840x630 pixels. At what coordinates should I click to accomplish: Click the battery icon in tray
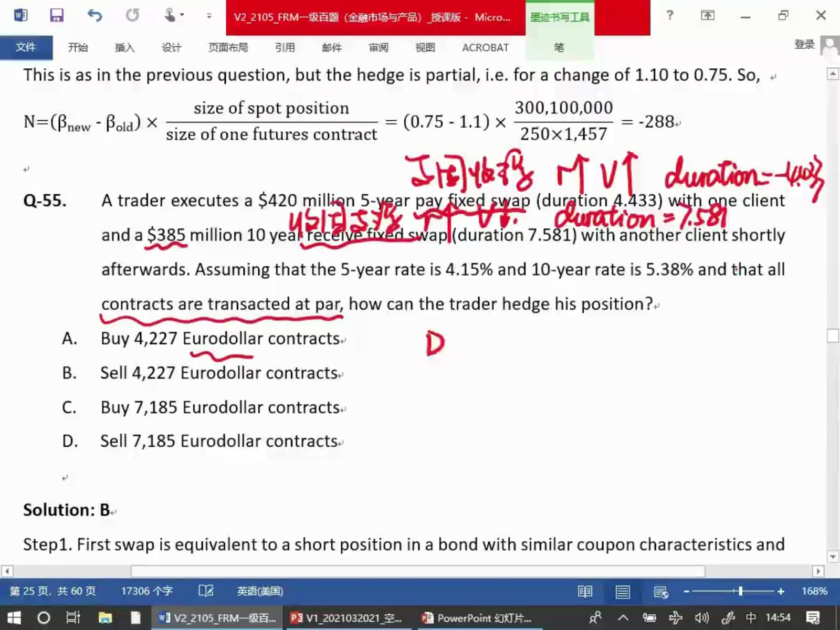649,618
